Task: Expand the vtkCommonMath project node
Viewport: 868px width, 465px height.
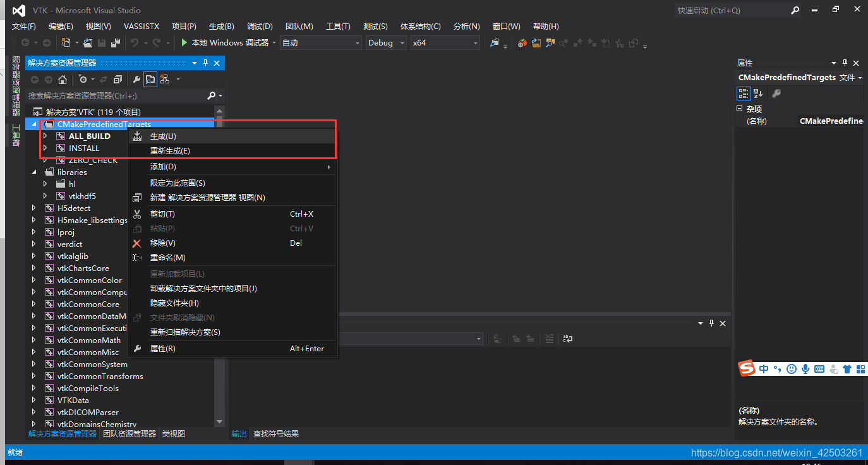Action: 34,341
